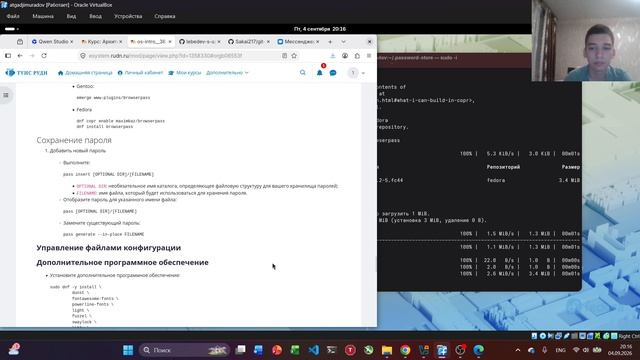Screen dimensions: 640x360
Task: Toggle the browser sidebar icon
Action: [8, 56]
